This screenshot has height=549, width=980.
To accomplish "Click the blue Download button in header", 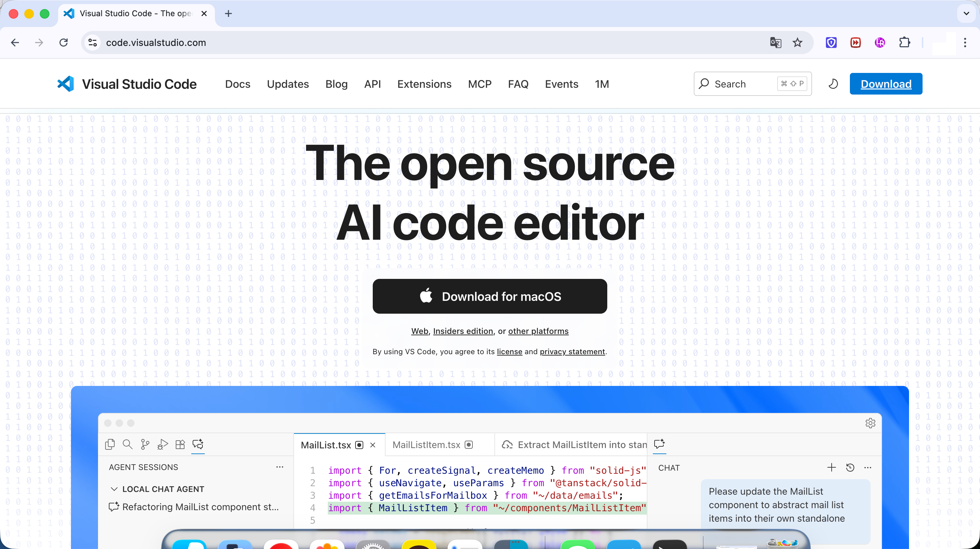I will (886, 84).
